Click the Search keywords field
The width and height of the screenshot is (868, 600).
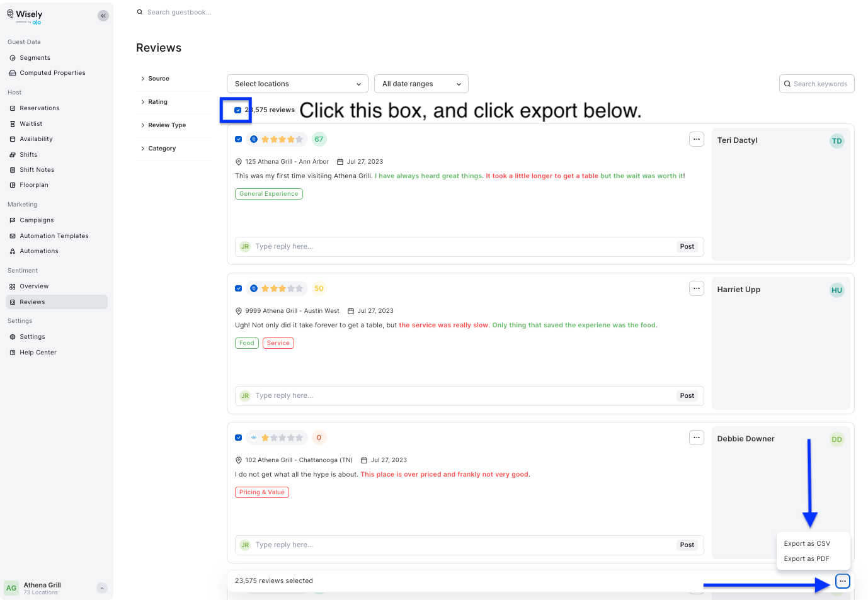pos(817,84)
